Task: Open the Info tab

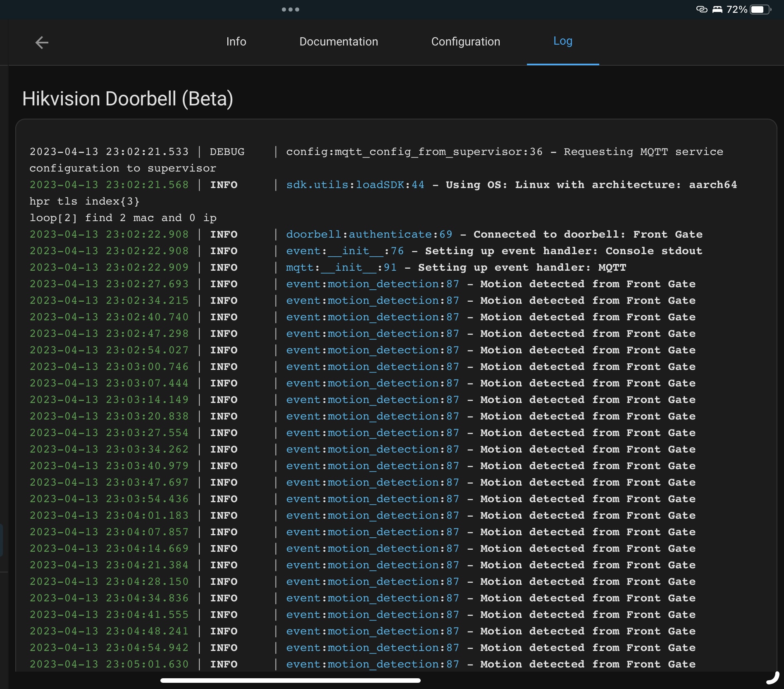Action: point(236,42)
